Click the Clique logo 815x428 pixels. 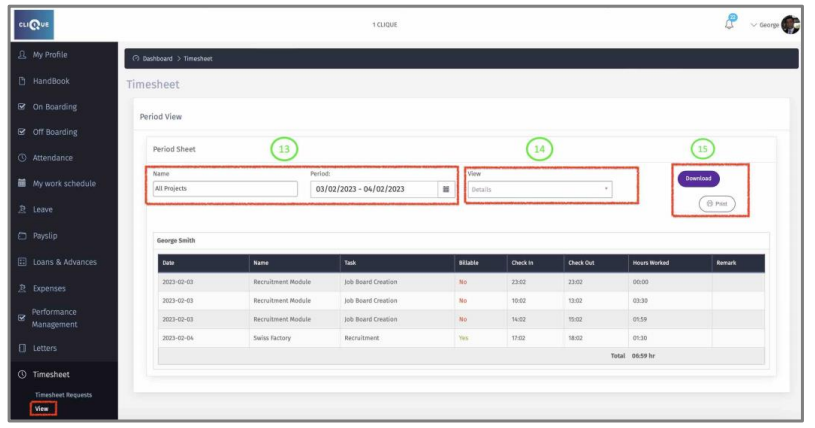34,24
